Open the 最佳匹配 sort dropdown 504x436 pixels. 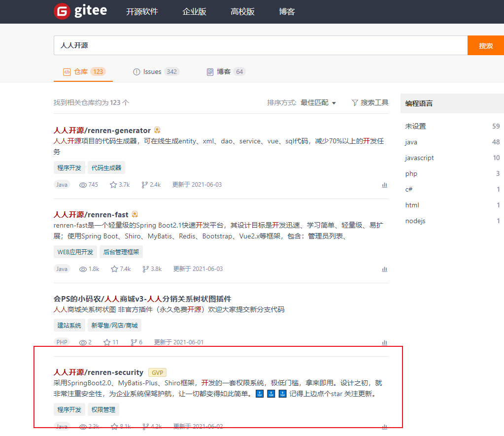point(318,102)
